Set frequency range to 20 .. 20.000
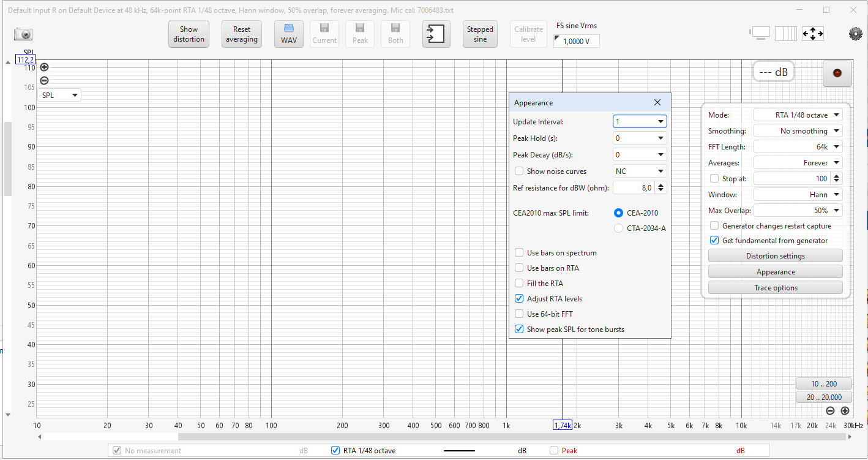The height and width of the screenshot is (460, 868). pos(823,397)
